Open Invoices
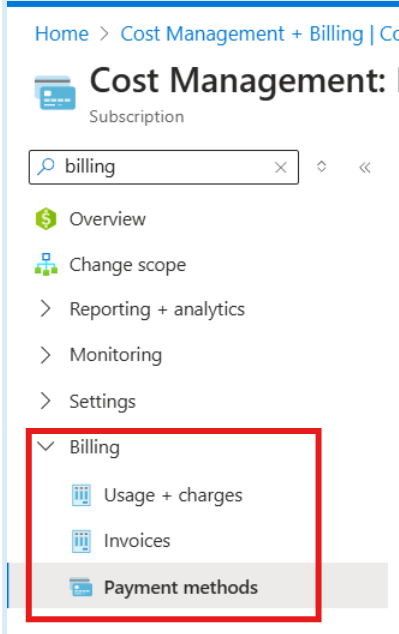399x634 pixels. pyautogui.click(x=137, y=541)
